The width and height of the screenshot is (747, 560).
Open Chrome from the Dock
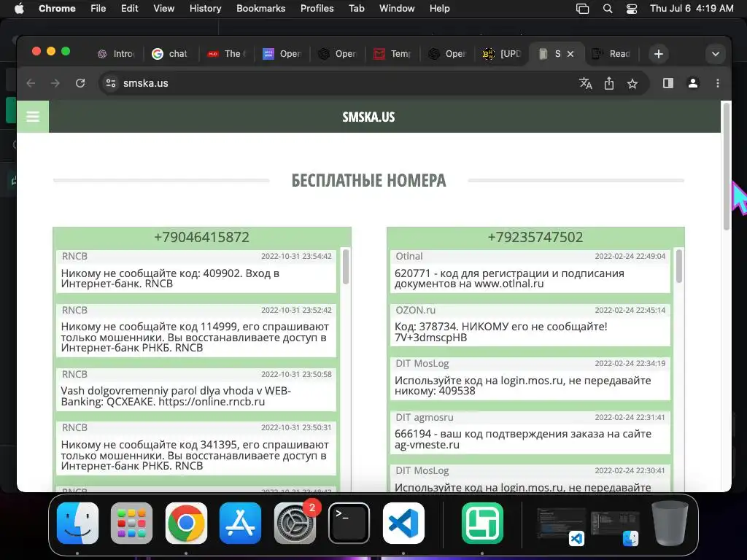click(186, 523)
